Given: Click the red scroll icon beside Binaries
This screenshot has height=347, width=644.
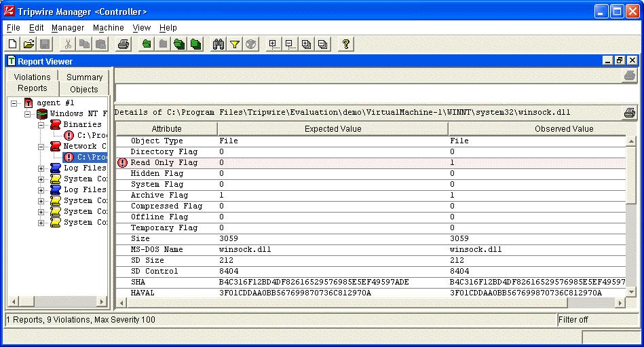Looking at the screenshot, I should pyautogui.click(x=56, y=124).
